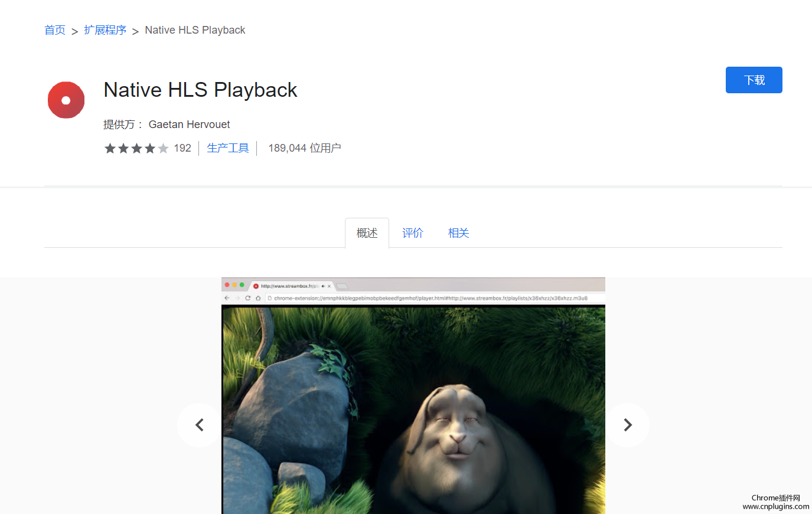Screen dimensions: 812x514
Task: Click the Native HLS Playback heading title
Action: pos(200,90)
